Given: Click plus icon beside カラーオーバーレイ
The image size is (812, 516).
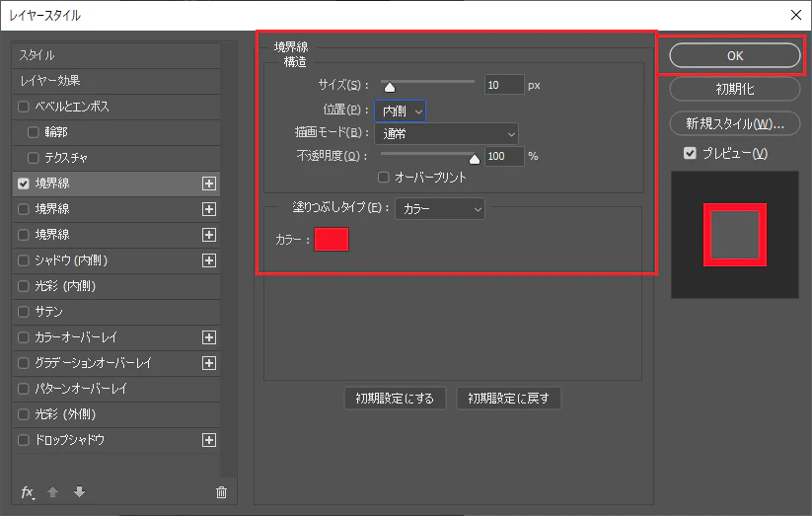Looking at the screenshot, I should [209, 337].
